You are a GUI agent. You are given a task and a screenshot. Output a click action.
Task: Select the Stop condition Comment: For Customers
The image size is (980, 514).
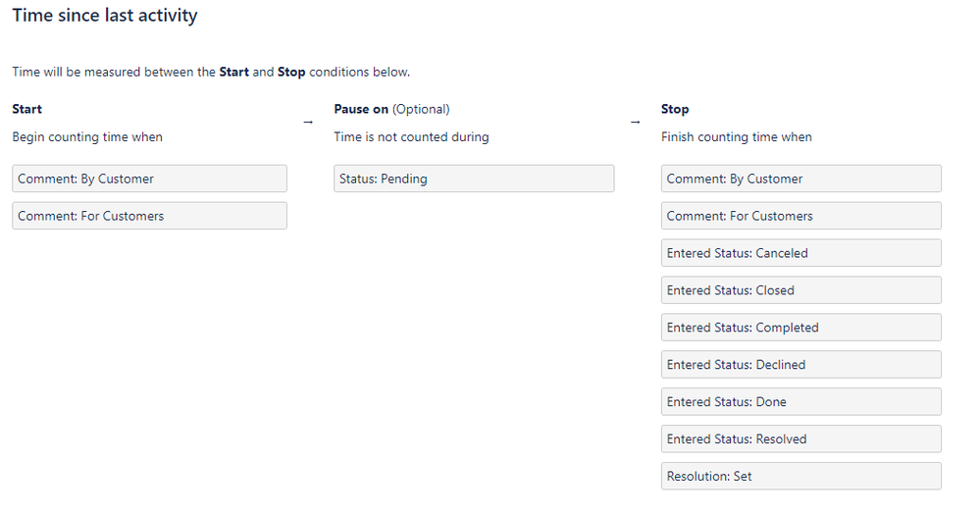tap(801, 216)
